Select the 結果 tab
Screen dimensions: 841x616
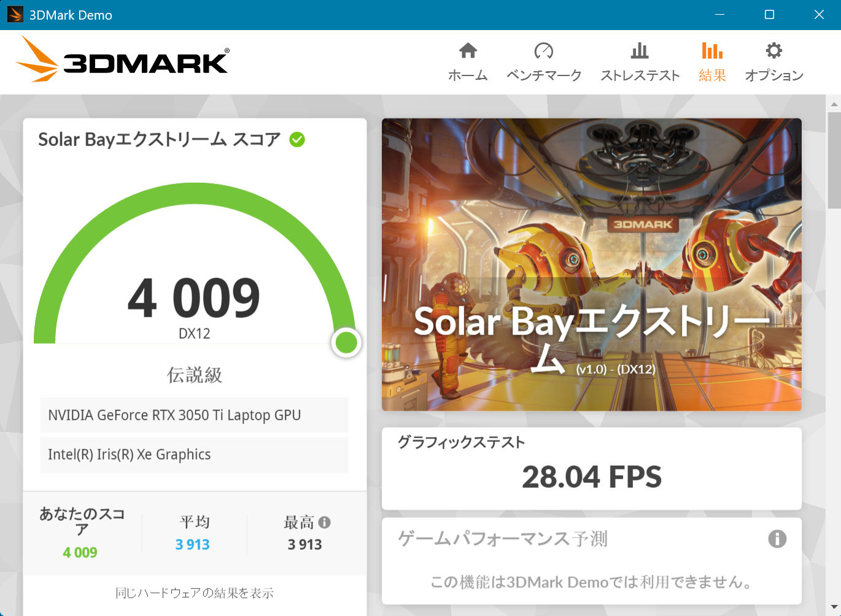(x=712, y=62)
